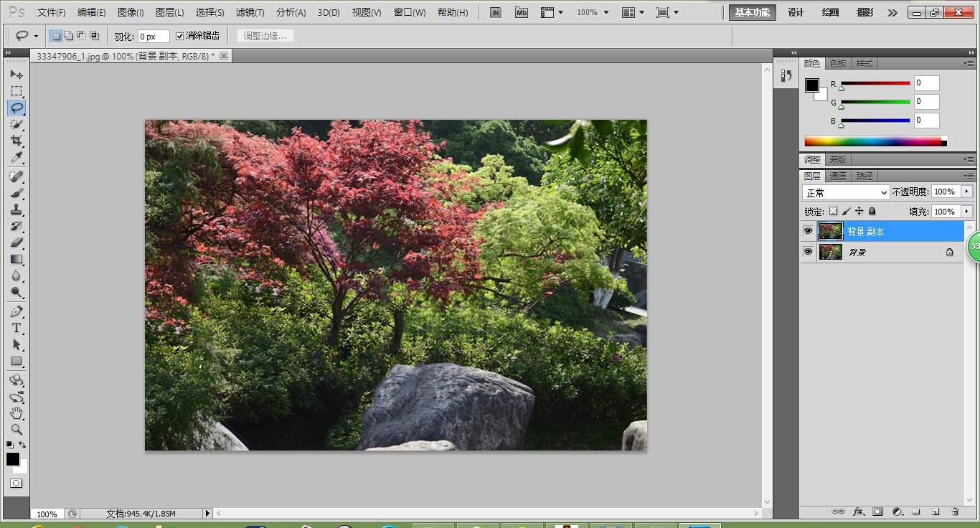Hide the 背景 副本 layer with its eye icon
This screenshot has width=980, height=528.
click(x=809, y=231)
